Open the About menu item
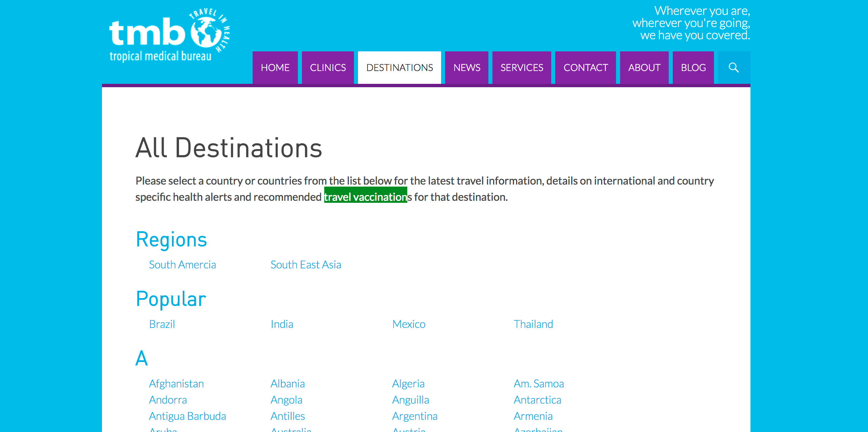 coord(644,68)
